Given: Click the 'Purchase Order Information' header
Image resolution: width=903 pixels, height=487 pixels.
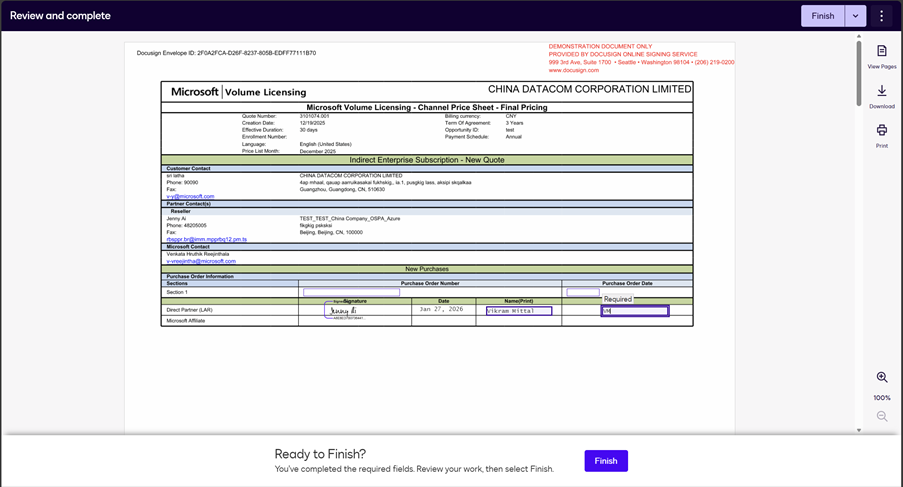Looking at the screenshot, I should pyautogui.click(x=200, y=276).
